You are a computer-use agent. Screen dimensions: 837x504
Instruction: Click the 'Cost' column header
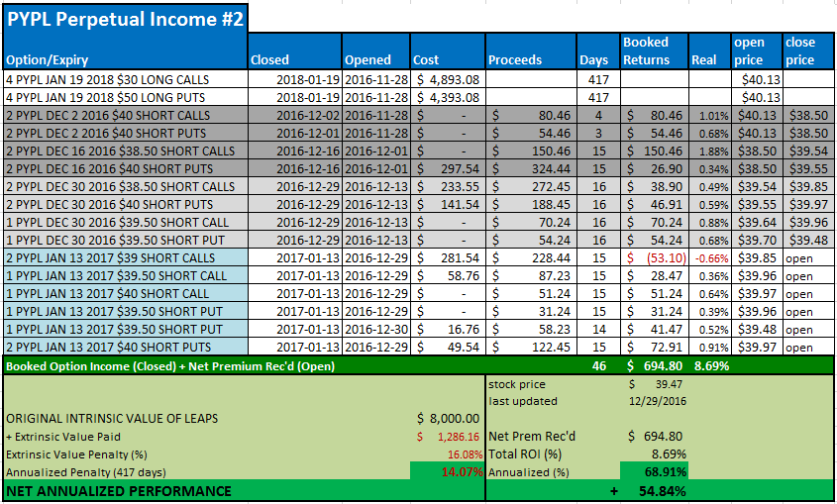click(x=448, y=51)
